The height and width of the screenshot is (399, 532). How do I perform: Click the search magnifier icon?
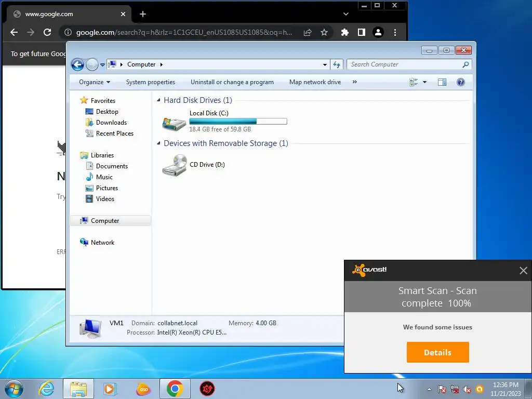click(466, 64)
